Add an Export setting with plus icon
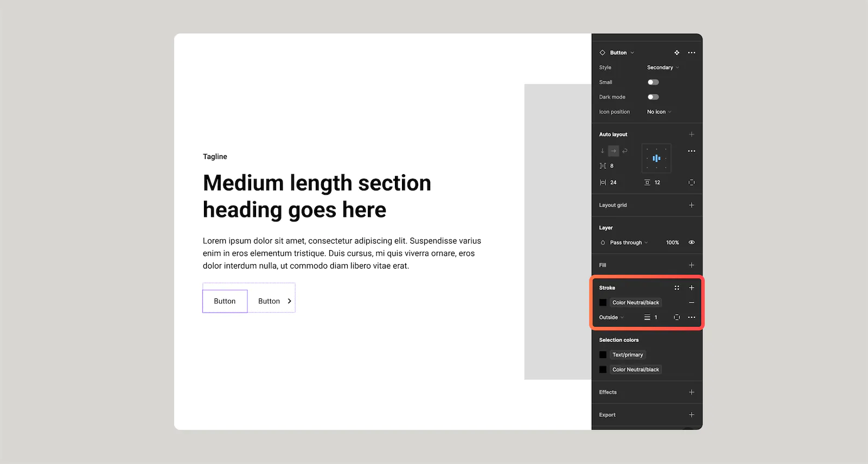The width and height of the screenshot is (868, 464). pos(692,415)
